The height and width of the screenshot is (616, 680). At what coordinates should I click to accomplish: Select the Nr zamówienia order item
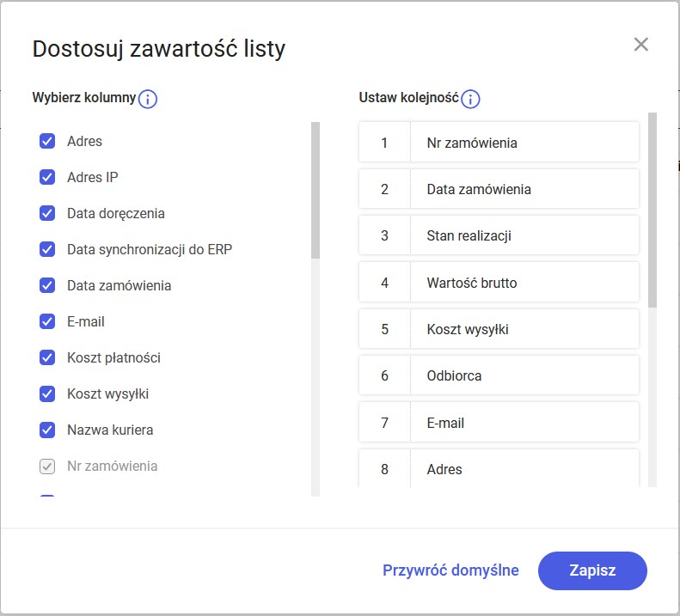499,143
